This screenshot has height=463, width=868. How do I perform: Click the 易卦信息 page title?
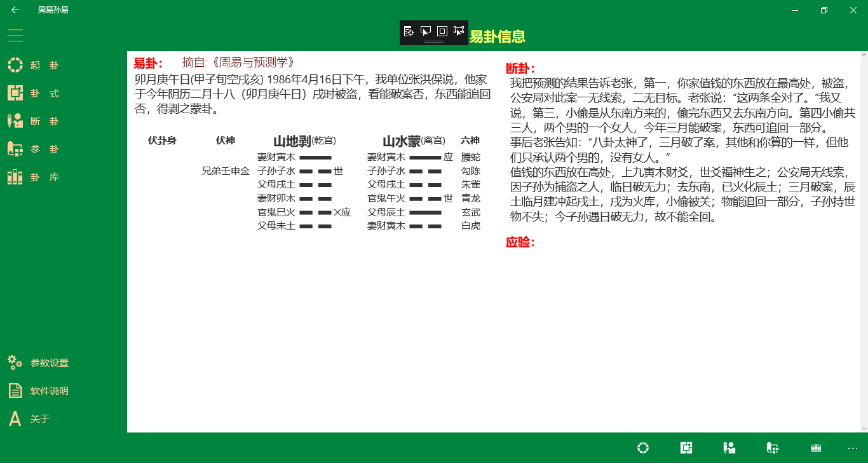[x=498, y=36]
